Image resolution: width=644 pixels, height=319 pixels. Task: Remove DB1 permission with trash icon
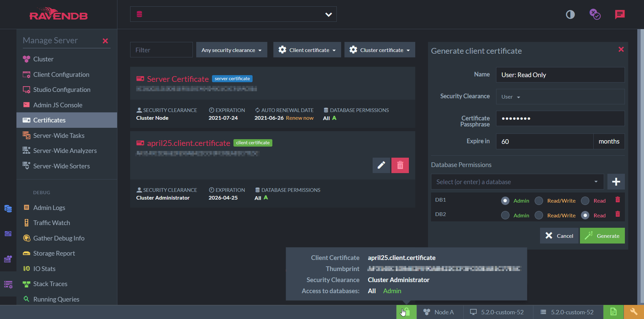618,200
